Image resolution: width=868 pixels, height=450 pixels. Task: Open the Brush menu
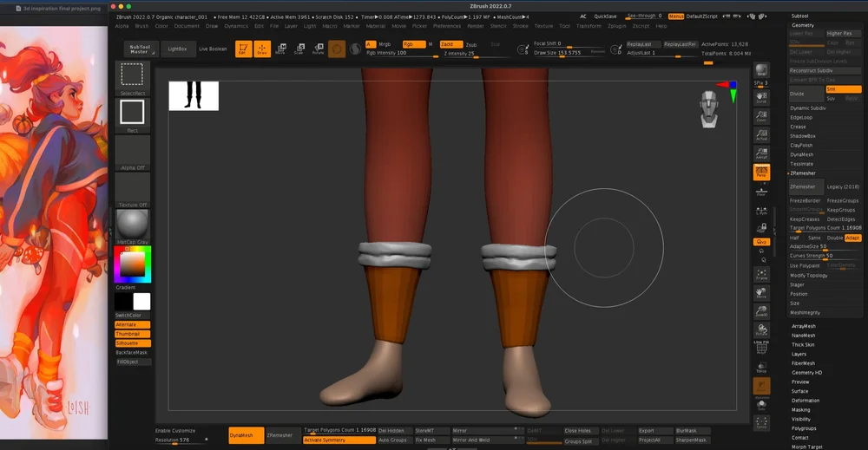(x=141, y=26)
